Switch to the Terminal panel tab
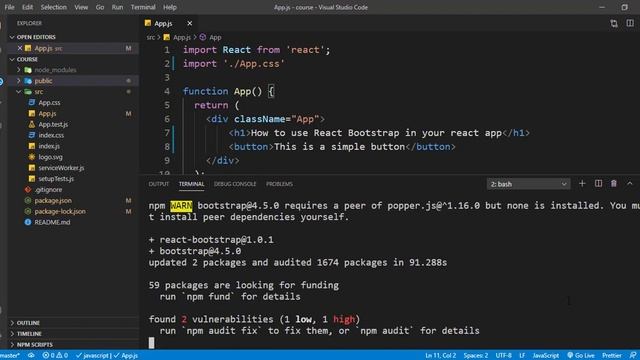 coord(191,184)
